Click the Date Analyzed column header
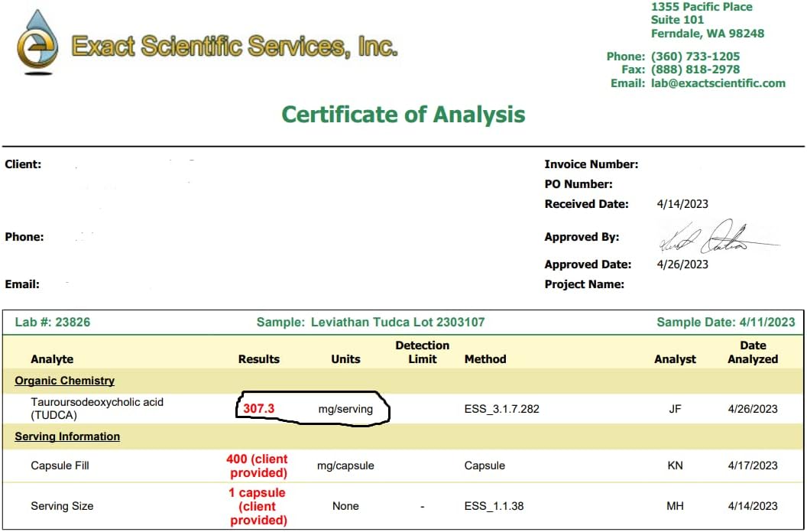This screenshot has height=532, width=807. [x=752, y=352]
